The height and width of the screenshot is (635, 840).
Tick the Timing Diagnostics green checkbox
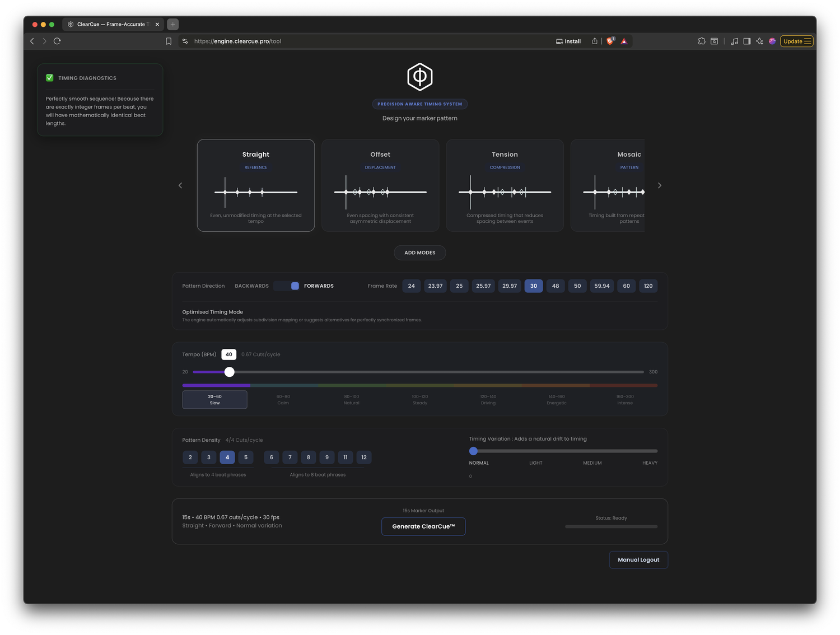[50, 78]
